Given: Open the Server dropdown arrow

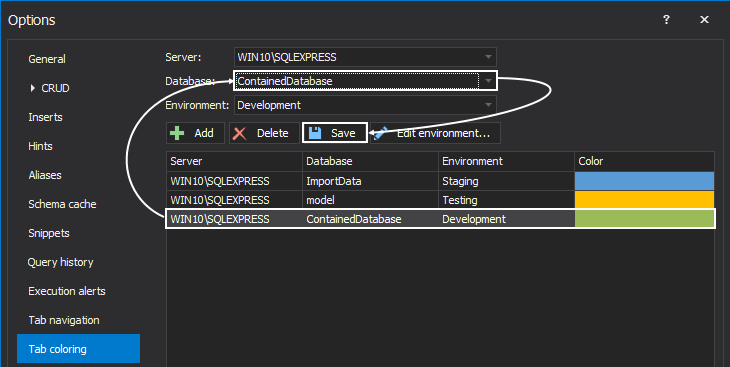Looking at the screenshot, I should point(488,57).
